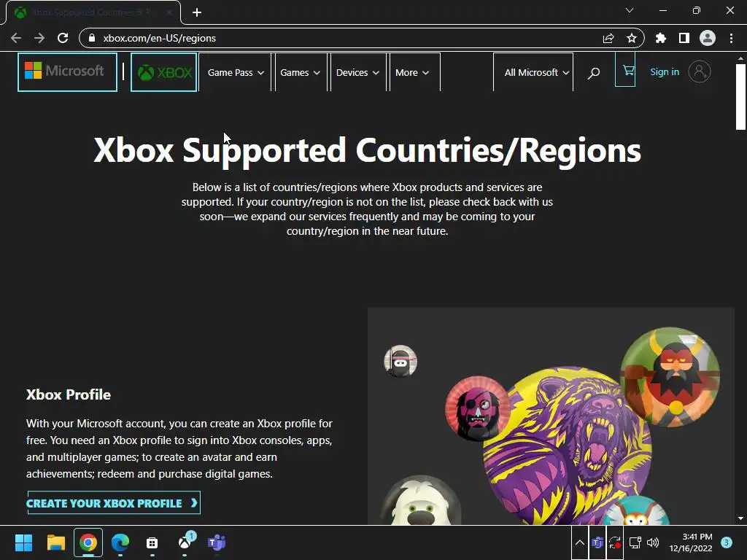Click the Xbox Supported Countries/Regions heading
The width and height of the screenshot is (747, 560).
point(367,150)
